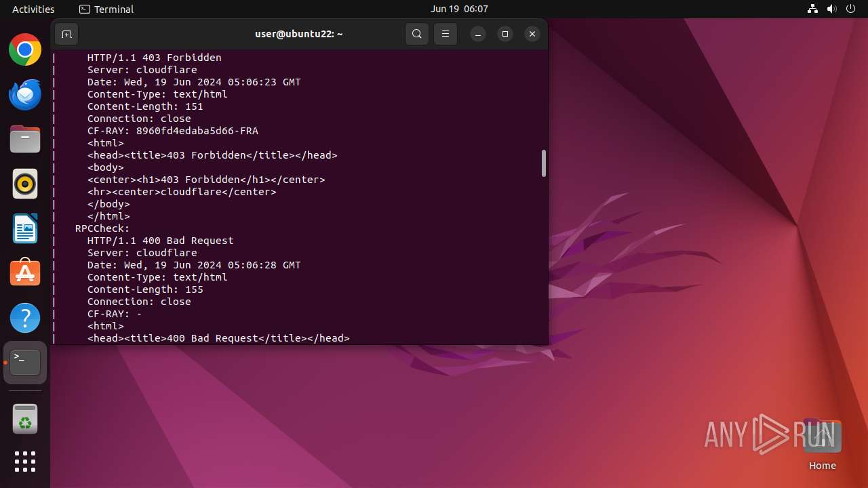Image resolution: width=868 pixels, height=488 pixels.
Task: Open the power system menu
Action: pos(851,9)
